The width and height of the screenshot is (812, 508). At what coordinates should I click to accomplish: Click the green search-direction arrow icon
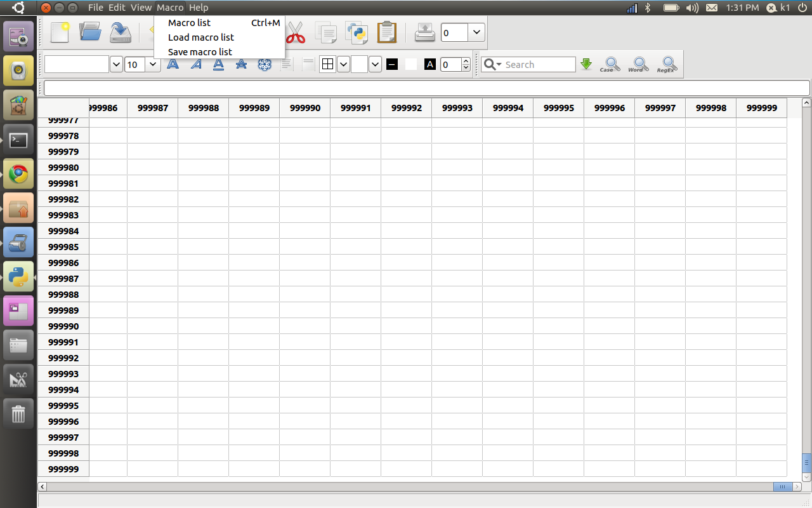click(x=586, y=64)
